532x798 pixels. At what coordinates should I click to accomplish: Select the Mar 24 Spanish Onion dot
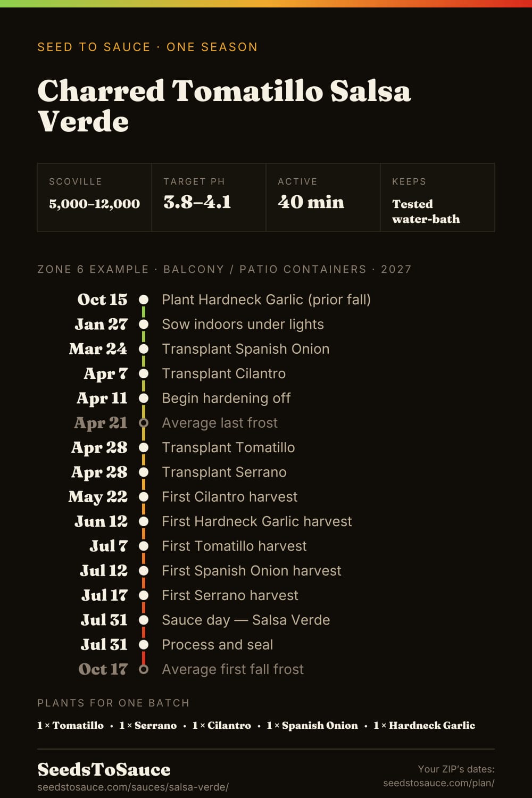coord(144,349)
